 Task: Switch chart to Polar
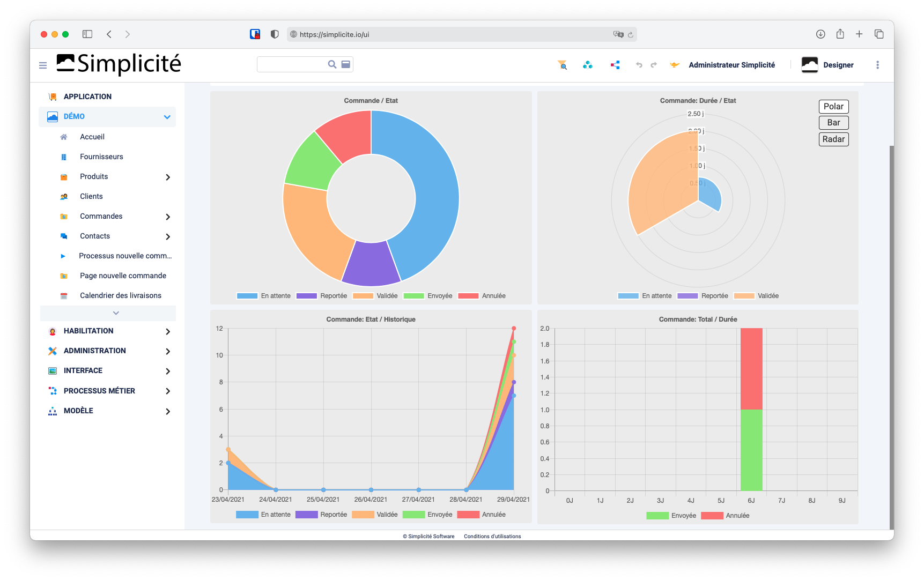click(833, 107)
